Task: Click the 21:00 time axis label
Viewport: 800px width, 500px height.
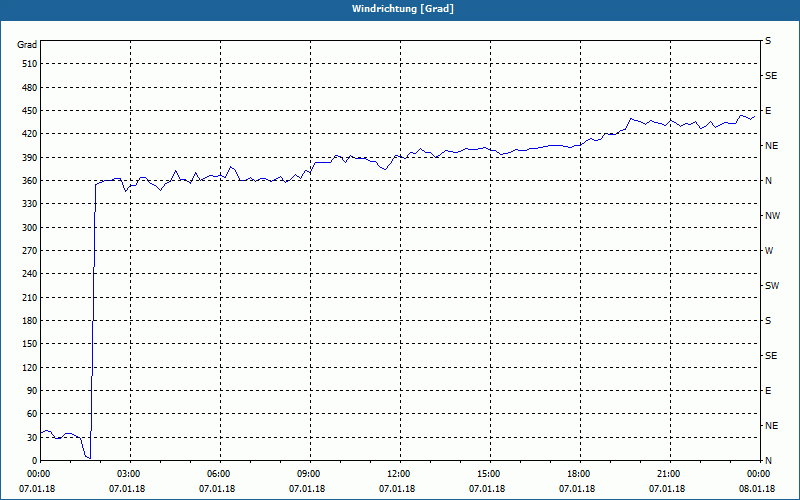Action: (x=670, y=474)
